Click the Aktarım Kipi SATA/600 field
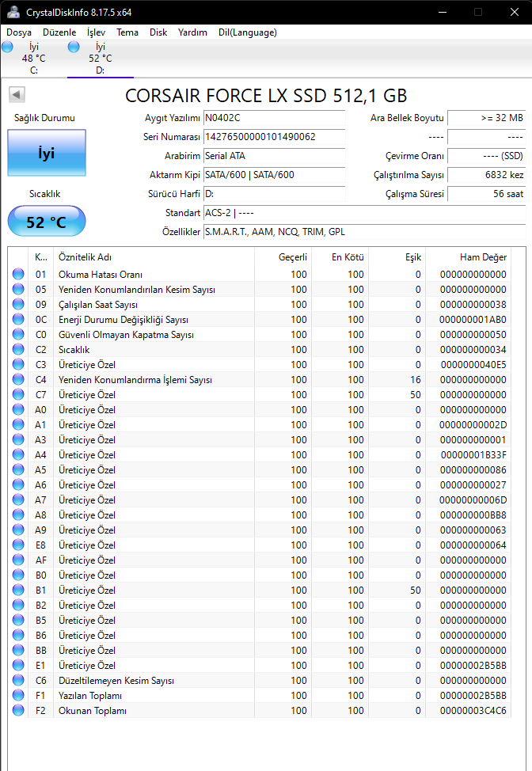 pyautogui.click(x=275, y=175)
